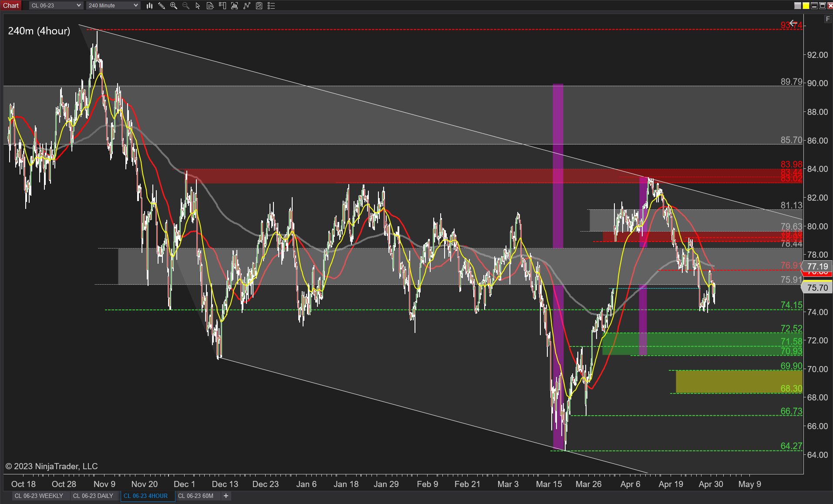Click the 64.27 green level label
Image resolution: width=833 pixels, height=504 pixels.
coord(791,446)
